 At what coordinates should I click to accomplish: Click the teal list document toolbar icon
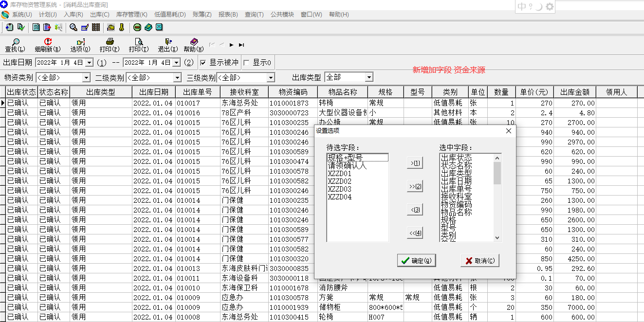click(36, 27)
